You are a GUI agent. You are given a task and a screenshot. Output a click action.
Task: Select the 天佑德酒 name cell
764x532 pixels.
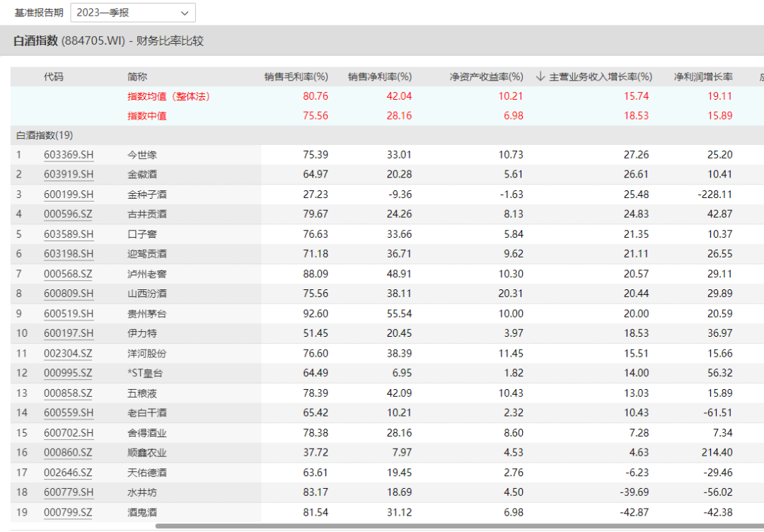(x=147, y=473)
